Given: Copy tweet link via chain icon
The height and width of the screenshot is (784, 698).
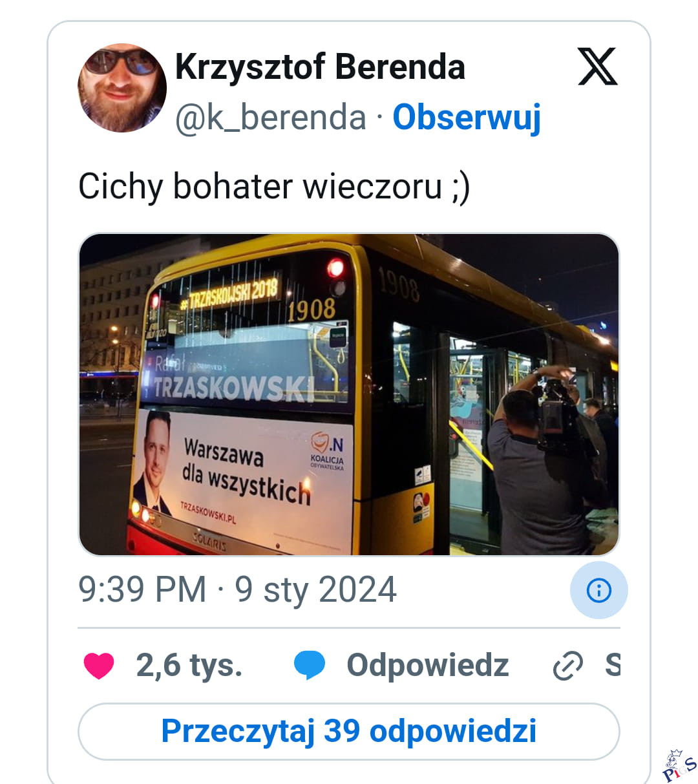Looking at the screenshot, I should [568, 666].
